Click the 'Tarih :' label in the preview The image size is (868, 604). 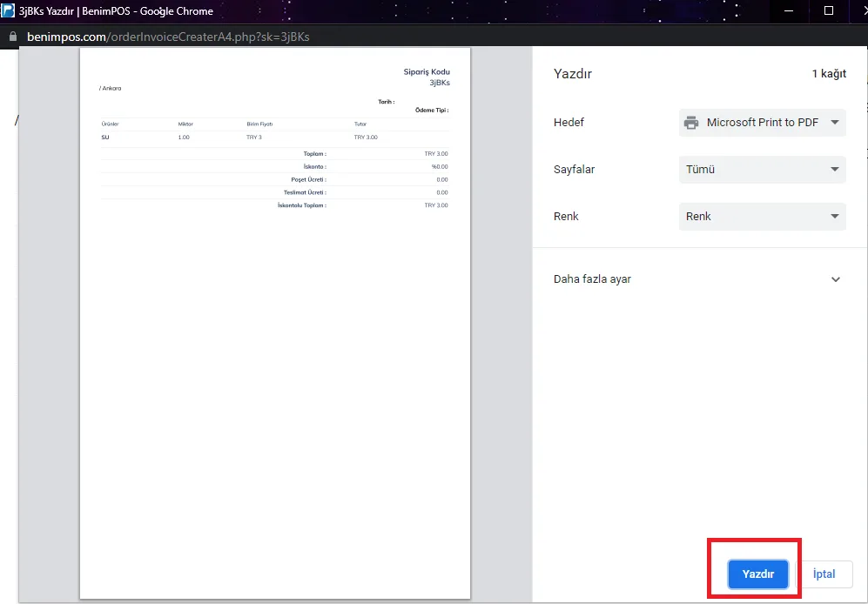coord(387,102)
